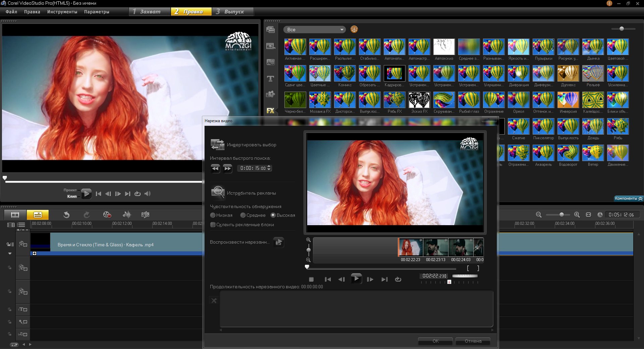Screen dimensions: 644x349
Task: Adjust the 0:02:22:23 timecode stepper
Action: click(445, 276)
